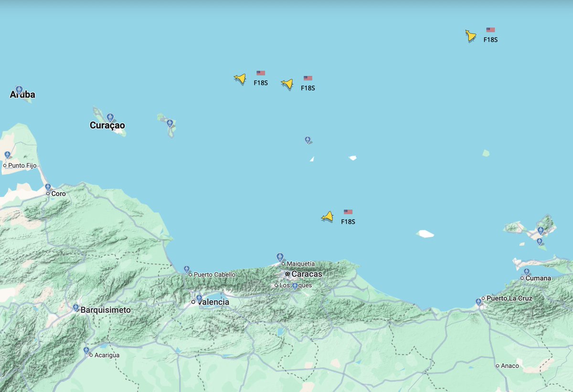Click the Puerto Cabello label
573x392 pixels.
tap(214, 275)
